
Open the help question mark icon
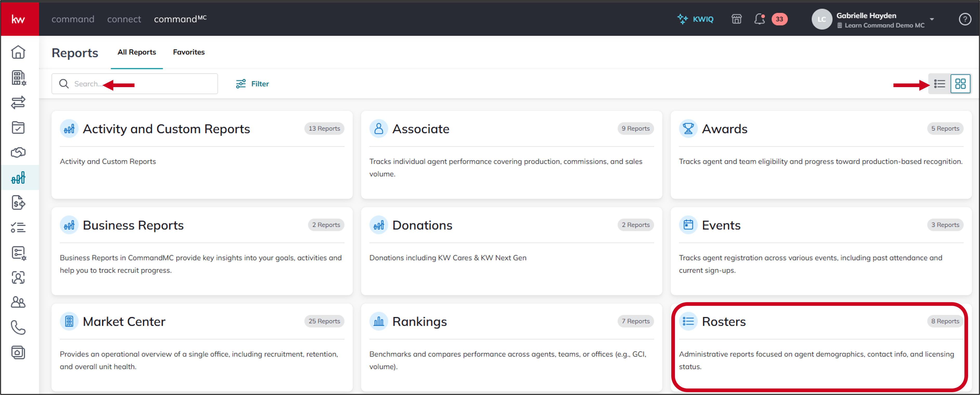coord(965,19)
